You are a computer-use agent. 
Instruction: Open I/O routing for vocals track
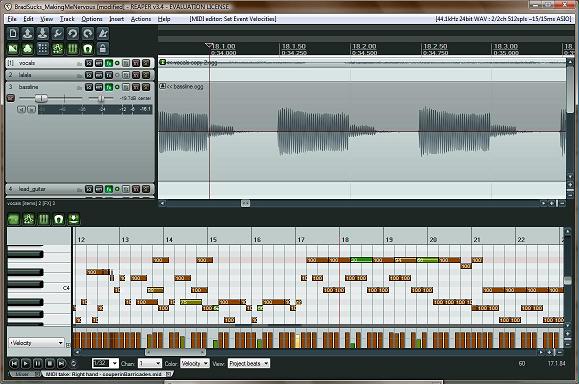click(89, 63)
